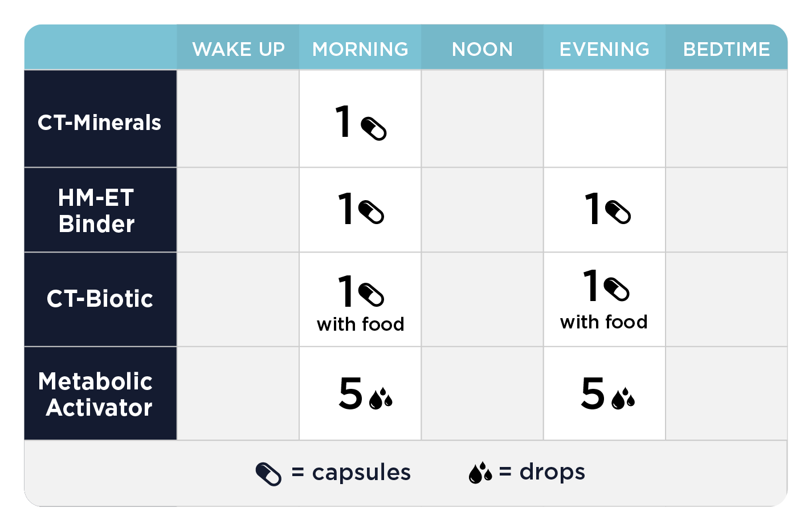Click the drops icon in the legend
Screen dimensions: 812x520
(x=480, y=473)
